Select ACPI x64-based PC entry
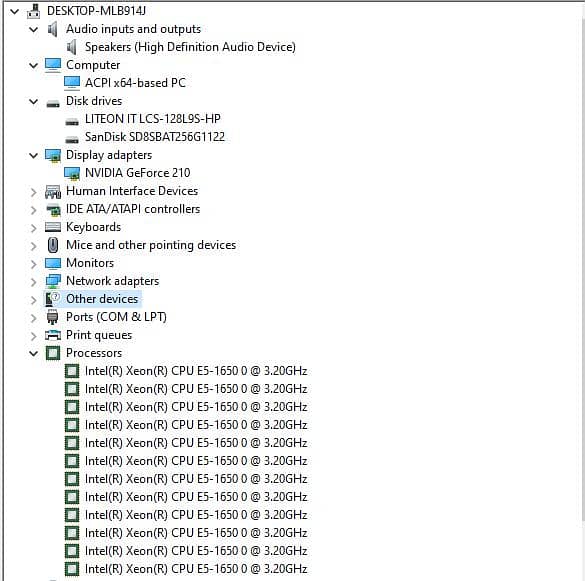The height and width of the screenshot is (581, 585). (135, 83)
